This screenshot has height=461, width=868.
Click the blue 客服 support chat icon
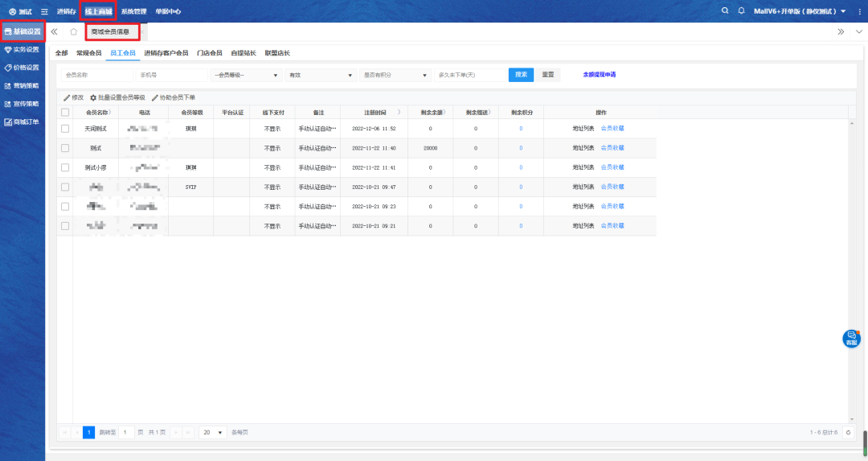point(851,339)
